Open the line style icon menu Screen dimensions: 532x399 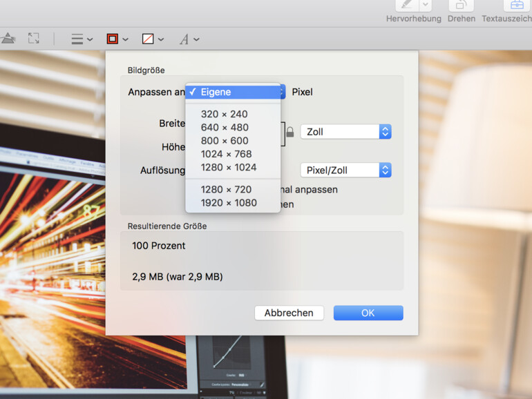(x=81, y=39)
